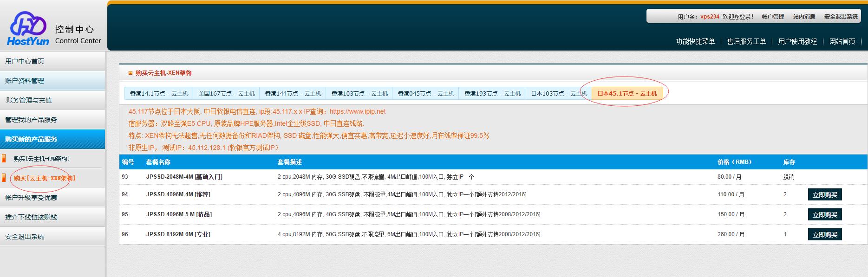868x277 pixels.
Task: Click test IP text 45.112.128.1
Action: click(207, 148)
